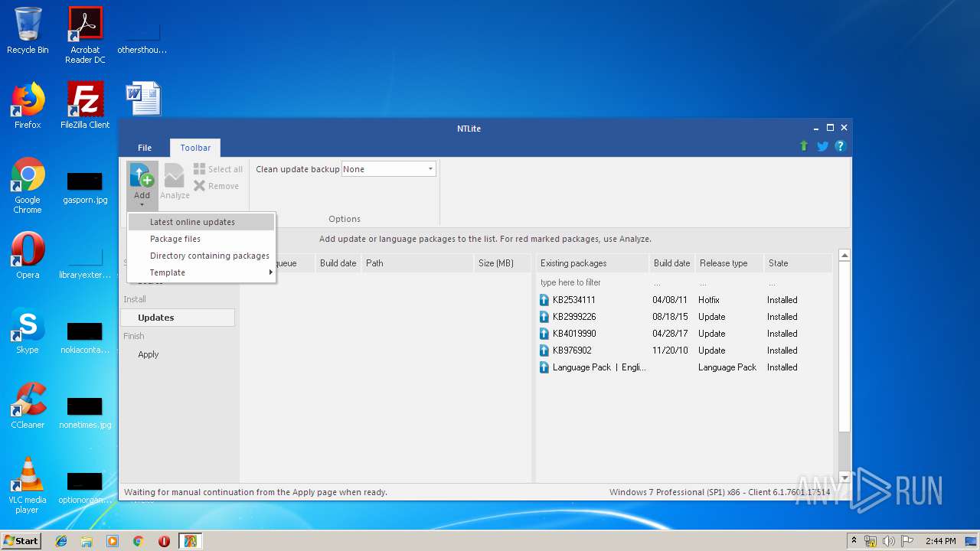Expand the Template submenu
Screen dimensions: 980x551
coord(201,272)
